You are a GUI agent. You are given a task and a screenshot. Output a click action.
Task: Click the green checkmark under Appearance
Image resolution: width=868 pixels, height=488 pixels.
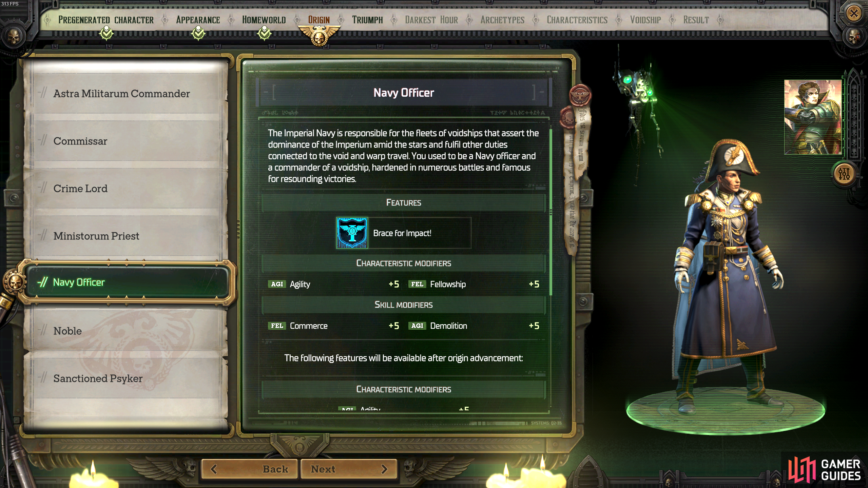pos(198,34)
